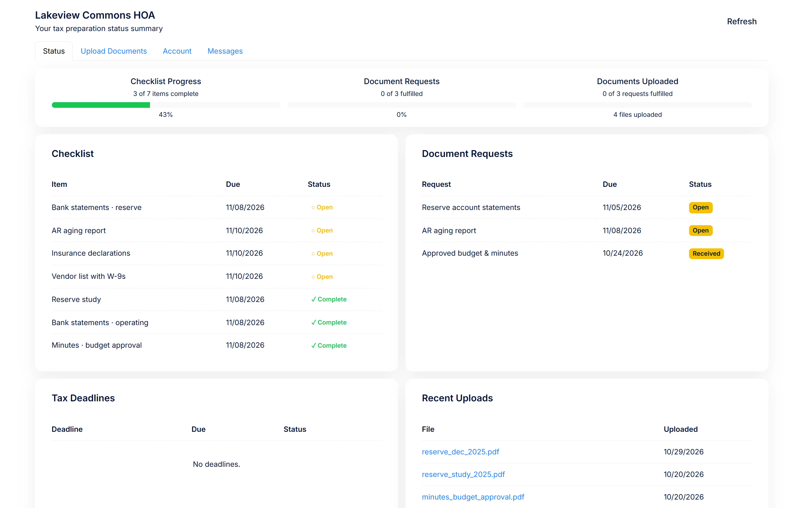Click the Lakeview Commons HOA heading
The width and height of the screenshot is (812, 508).
95,15
